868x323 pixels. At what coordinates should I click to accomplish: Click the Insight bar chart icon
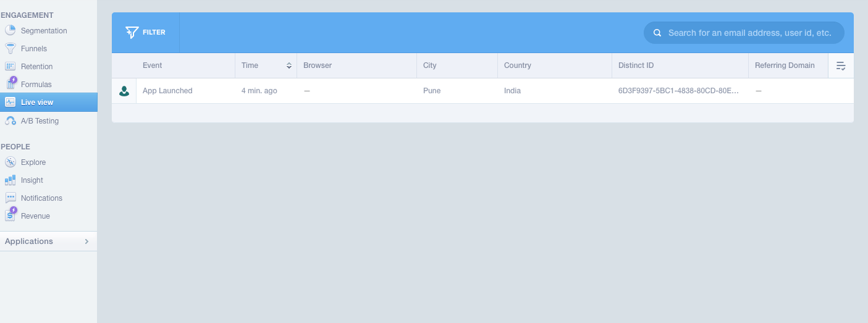point(10,180)
